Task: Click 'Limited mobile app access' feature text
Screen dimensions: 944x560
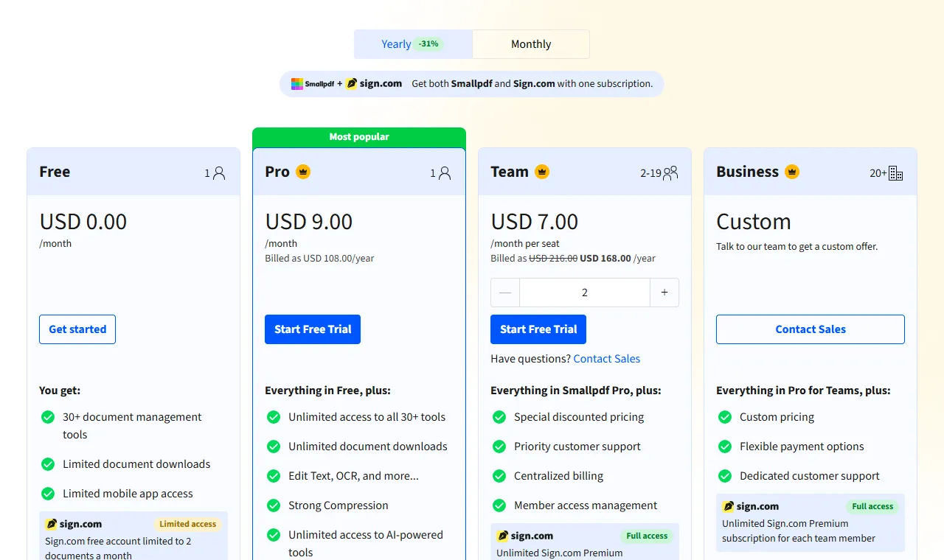Action: click(128, 494)
